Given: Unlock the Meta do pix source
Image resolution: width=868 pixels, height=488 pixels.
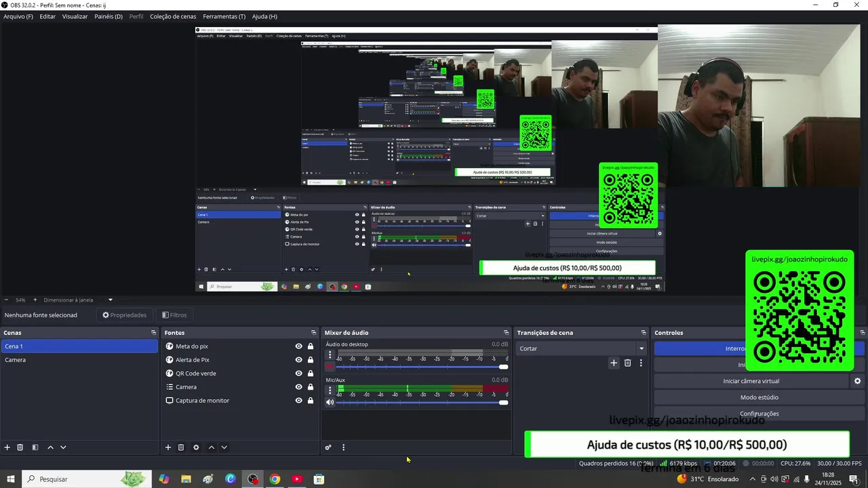Looking at the screenshot, I should click(x=311, y=346).
